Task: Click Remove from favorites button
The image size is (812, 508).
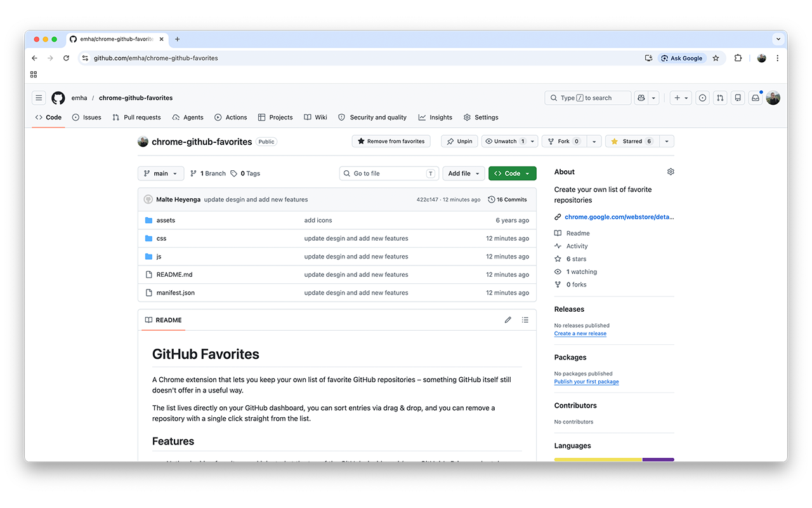Action: pyautogui.click(x=391, y=142)
